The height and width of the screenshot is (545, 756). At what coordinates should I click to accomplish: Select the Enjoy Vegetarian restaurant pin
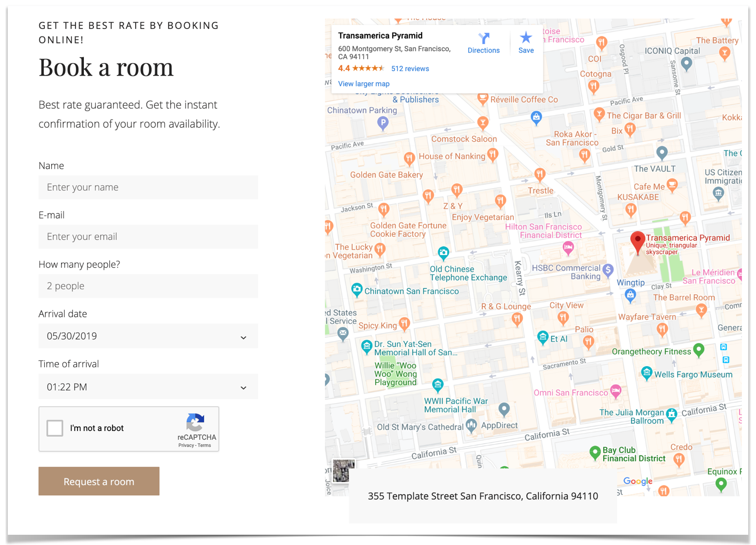click(x=500, y=201)
